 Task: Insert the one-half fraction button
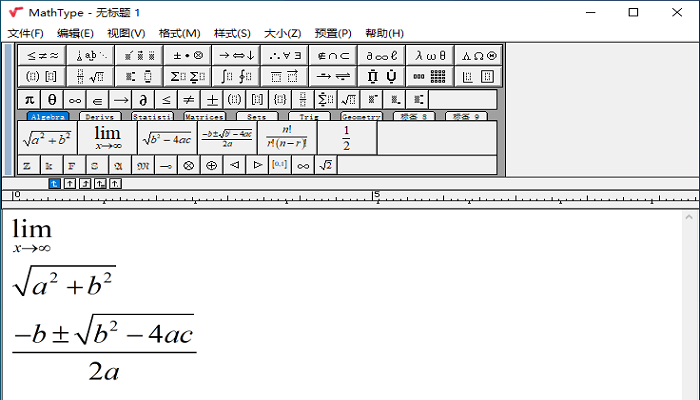[347, 138]
